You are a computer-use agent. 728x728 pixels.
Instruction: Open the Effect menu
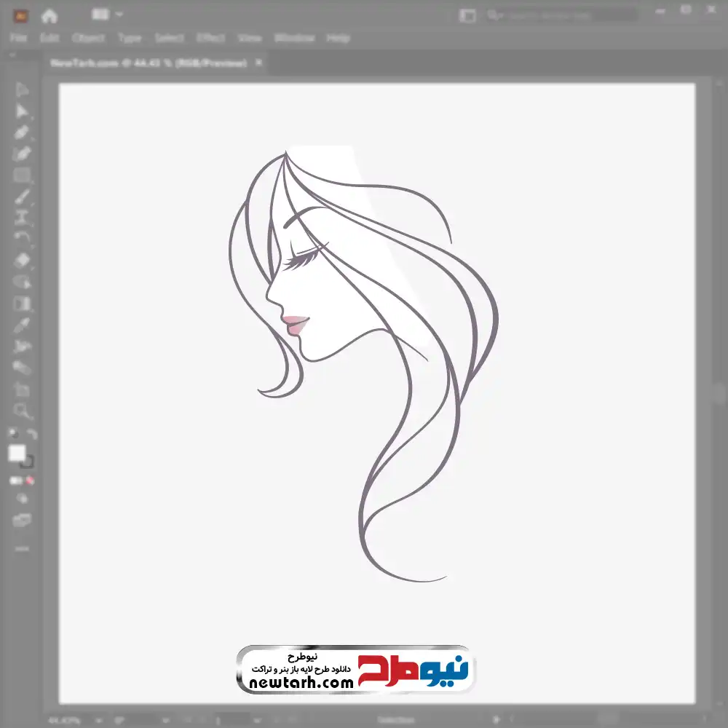pyautogui.click(x=210, y=38)
